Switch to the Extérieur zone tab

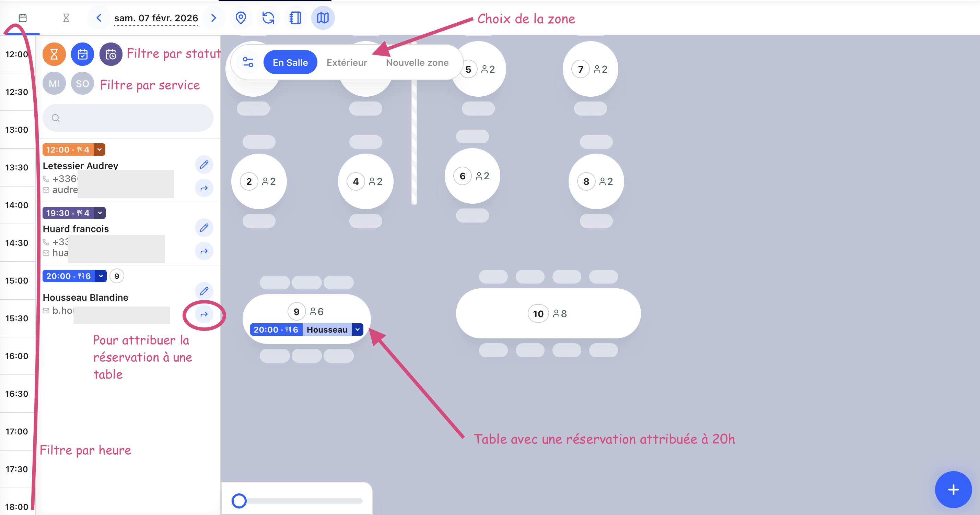(x=347, y=63)
